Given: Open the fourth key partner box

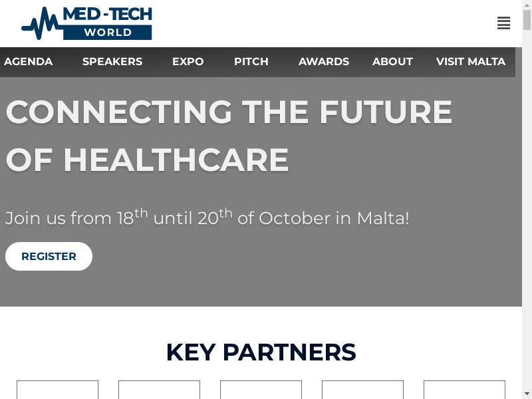Looking at the screenshot, I should point(362,390).
